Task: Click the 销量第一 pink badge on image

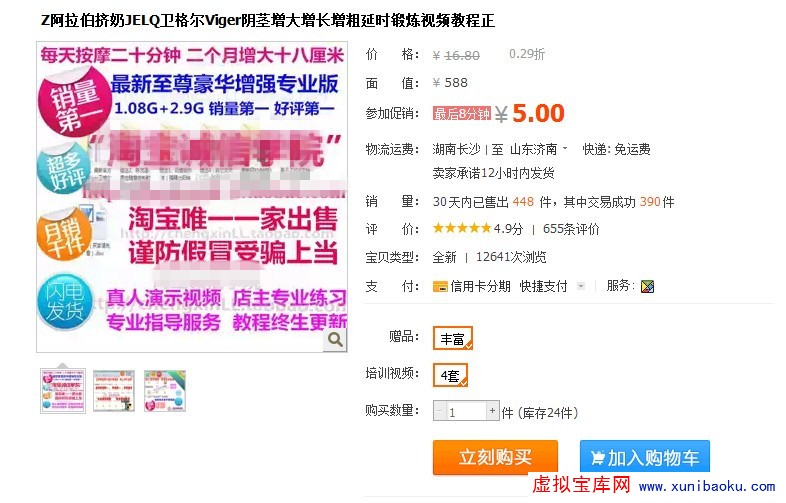Action: tap(73, 104)
